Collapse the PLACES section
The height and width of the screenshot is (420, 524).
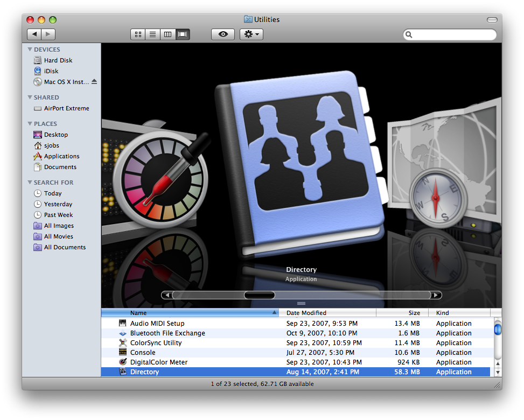[30, 124]
